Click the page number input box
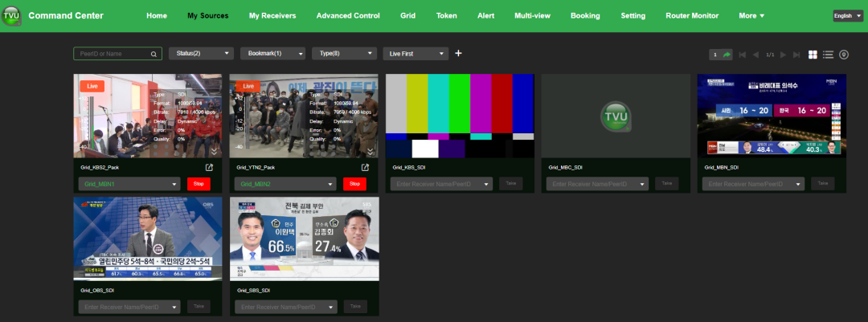Image resolution: width=868 pixels, height=322 pixels. click(714, 55)
